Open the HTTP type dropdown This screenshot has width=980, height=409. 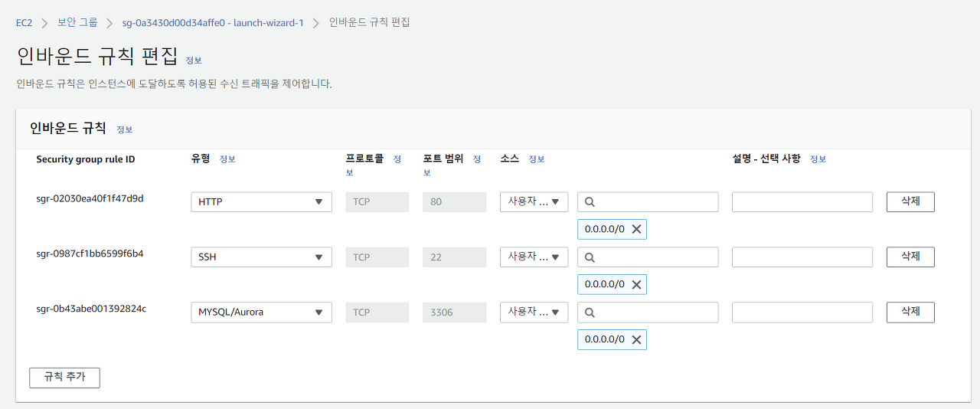(261, 202)
